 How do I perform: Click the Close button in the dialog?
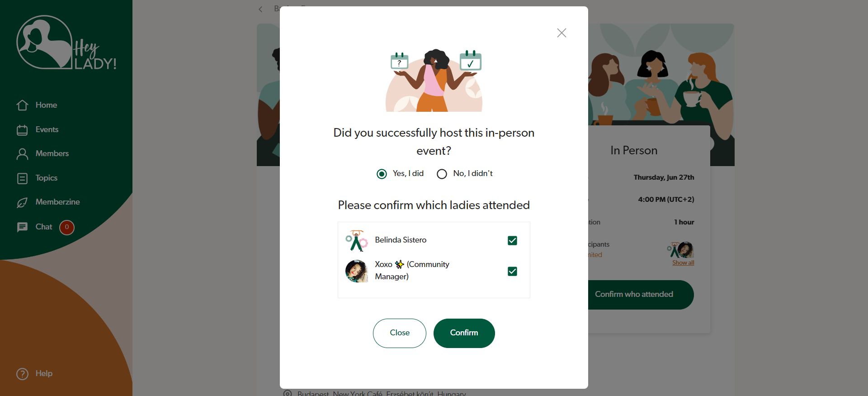pos(400,333)
